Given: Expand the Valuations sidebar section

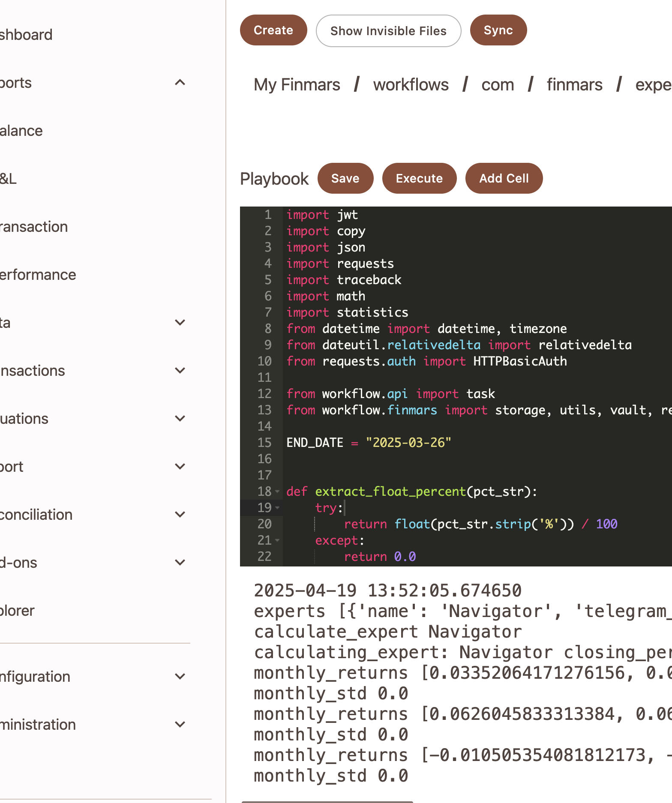Looking at the screenshot, I should click(x=180, y=418).
